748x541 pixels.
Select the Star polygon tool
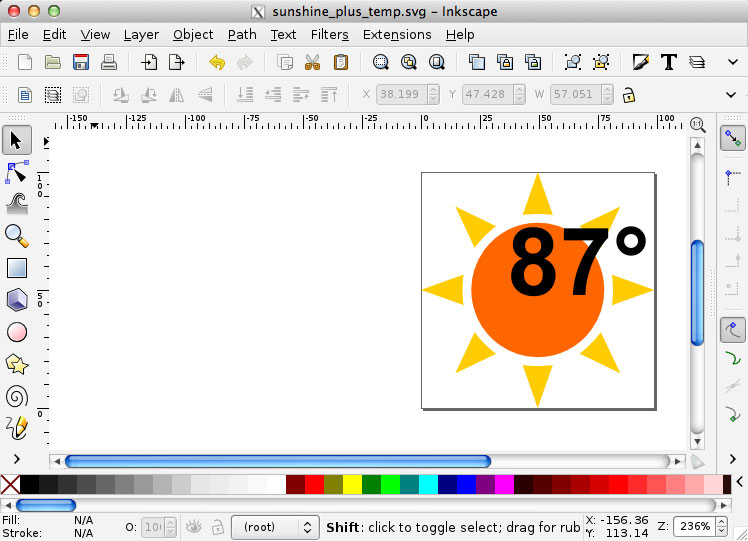[x=17, y=364]
